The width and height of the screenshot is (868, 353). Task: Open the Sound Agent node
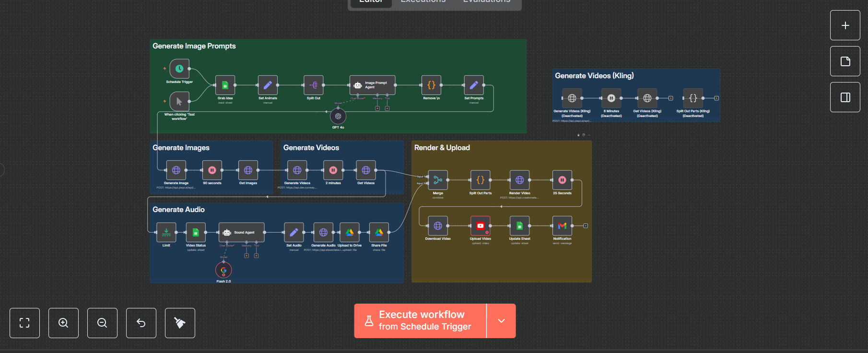tap(242, 232)
